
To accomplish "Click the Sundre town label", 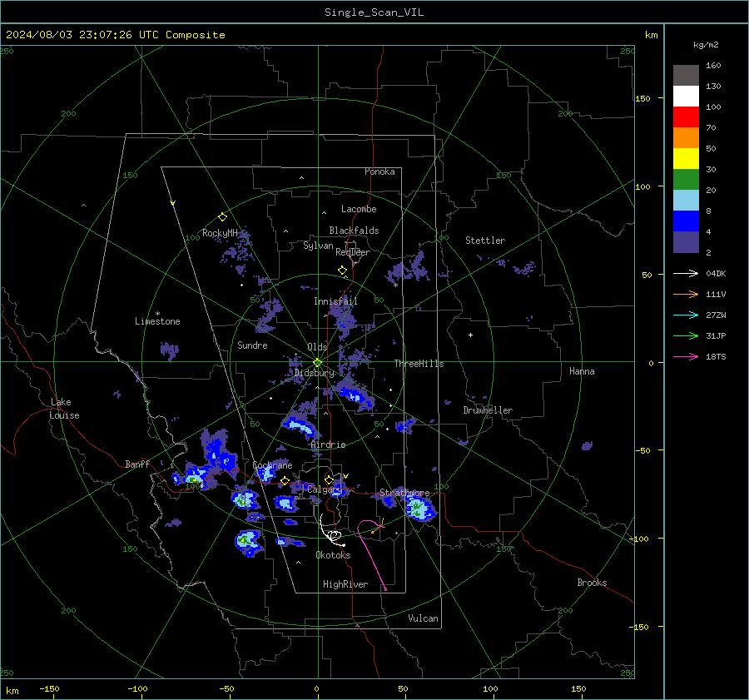I will pos(252,345).
